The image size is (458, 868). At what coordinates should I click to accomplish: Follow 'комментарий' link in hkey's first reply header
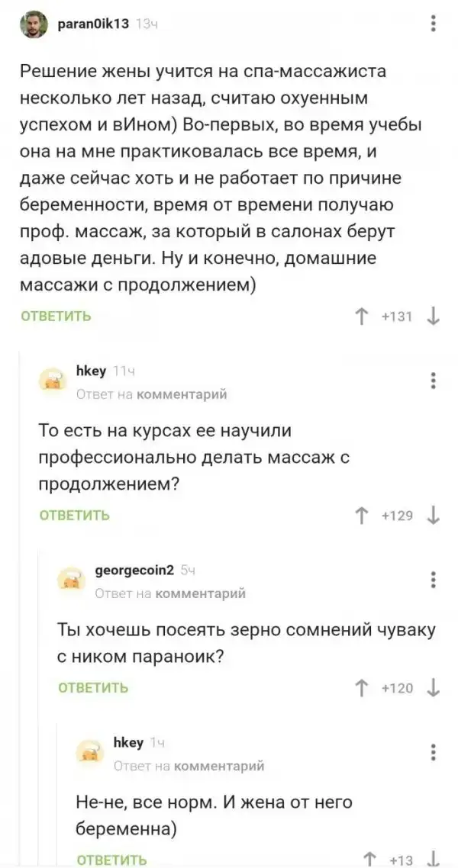click(x=182, y=394)
